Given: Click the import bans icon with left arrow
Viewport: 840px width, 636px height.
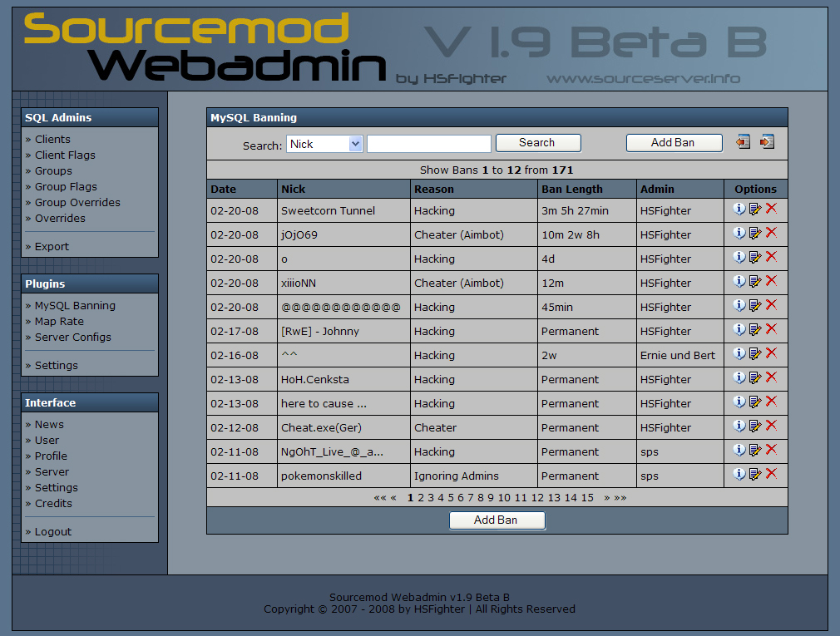Looking at the screenshot, I should pos(743,142).
